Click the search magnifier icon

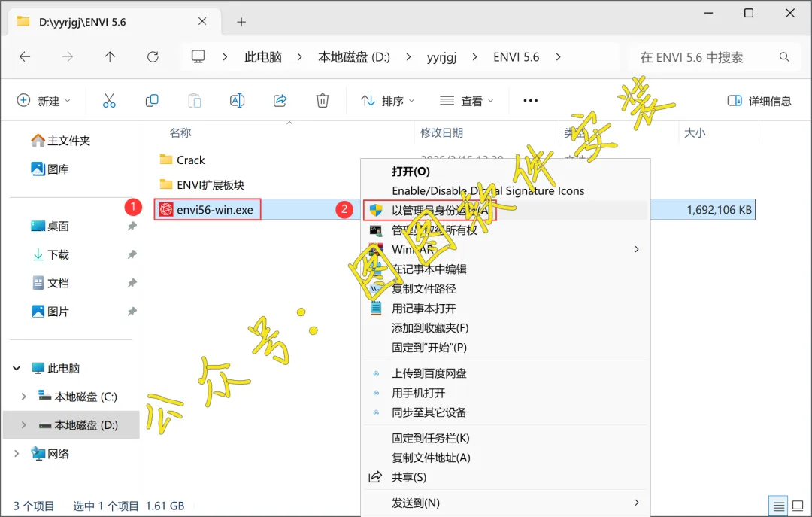tap(784, 57)
